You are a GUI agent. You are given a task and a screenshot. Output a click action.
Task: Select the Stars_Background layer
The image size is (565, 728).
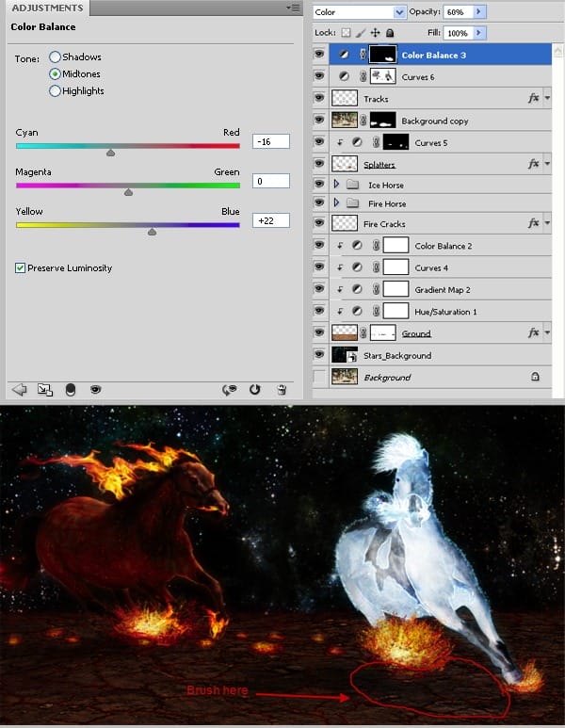[440, 355]
